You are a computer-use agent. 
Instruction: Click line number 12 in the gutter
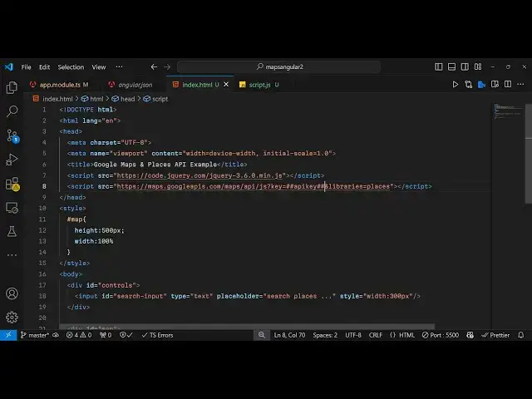(x=42, y=230)
